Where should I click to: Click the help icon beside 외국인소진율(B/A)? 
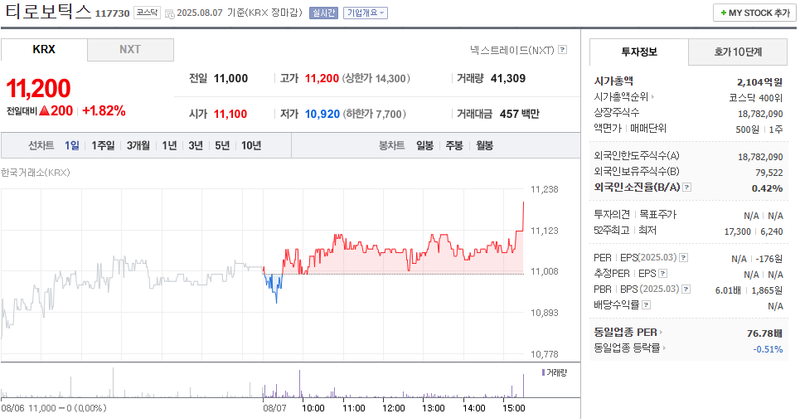[x=687, y=187]
